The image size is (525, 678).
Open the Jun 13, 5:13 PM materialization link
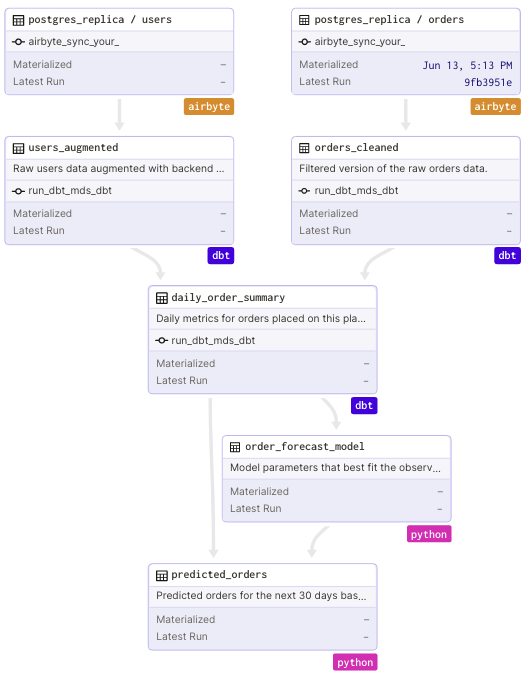coord(467,65)
